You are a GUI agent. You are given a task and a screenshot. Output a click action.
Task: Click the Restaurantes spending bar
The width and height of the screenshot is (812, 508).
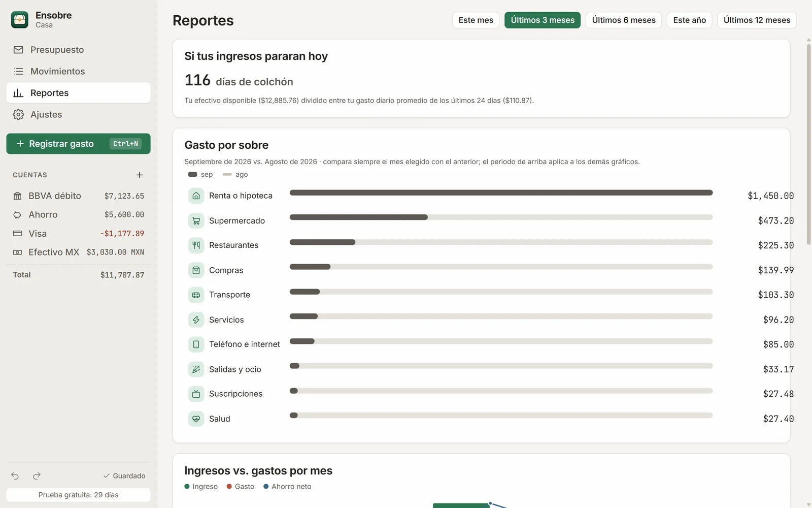point(501,242)
